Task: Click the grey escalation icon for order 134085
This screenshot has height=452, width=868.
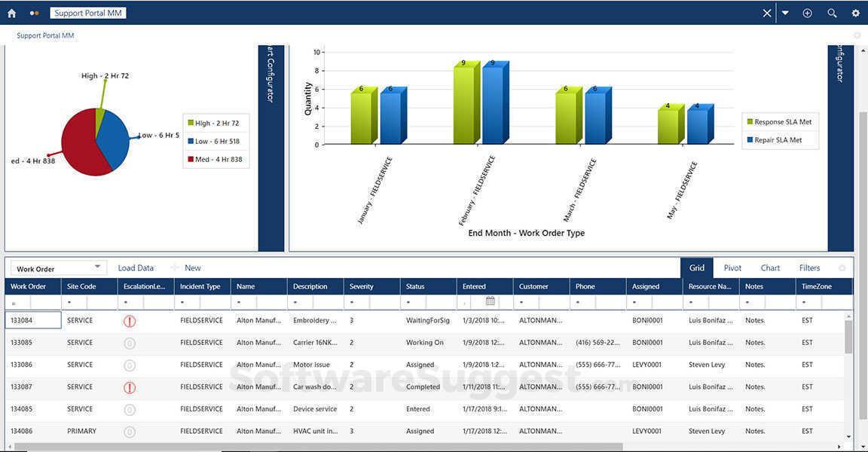Action: point(130,409)
